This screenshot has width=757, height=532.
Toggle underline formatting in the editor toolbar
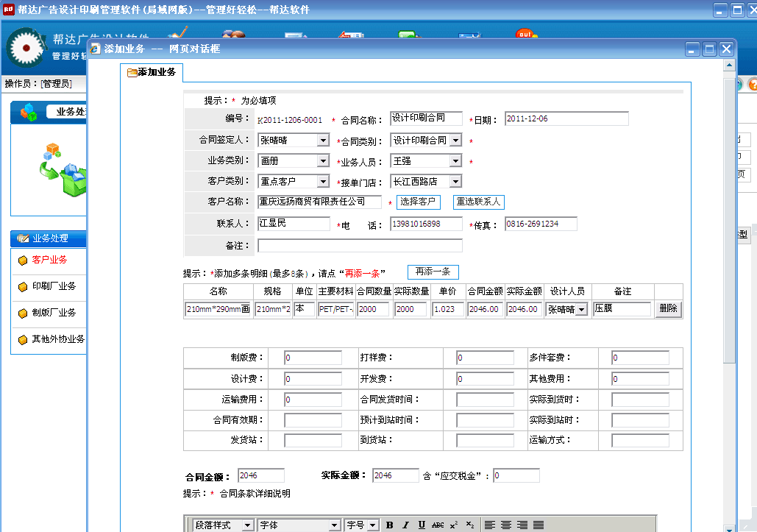pyautogui.click(x=422, y=525)
